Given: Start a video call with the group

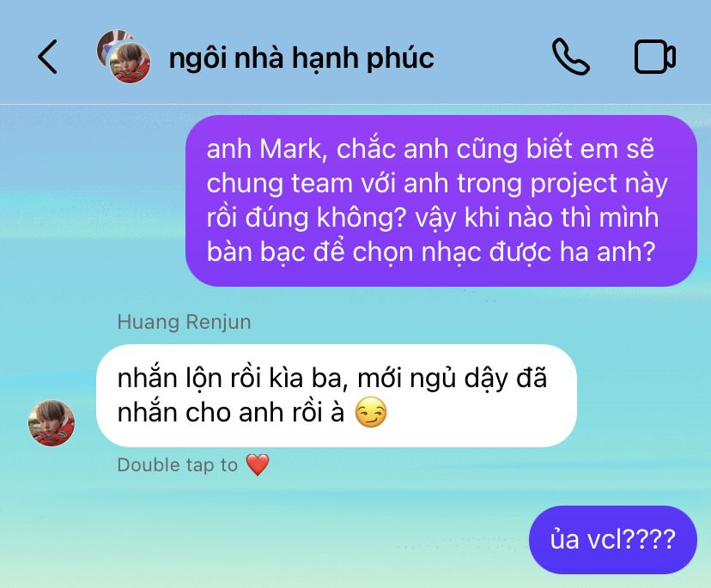Looking at the screenshot, I should pos(654,57).
